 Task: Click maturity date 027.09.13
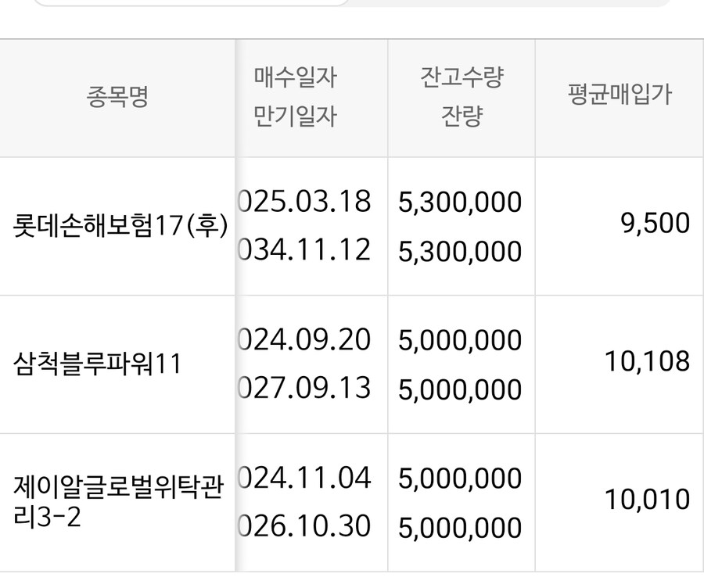(x=304, y=389)
